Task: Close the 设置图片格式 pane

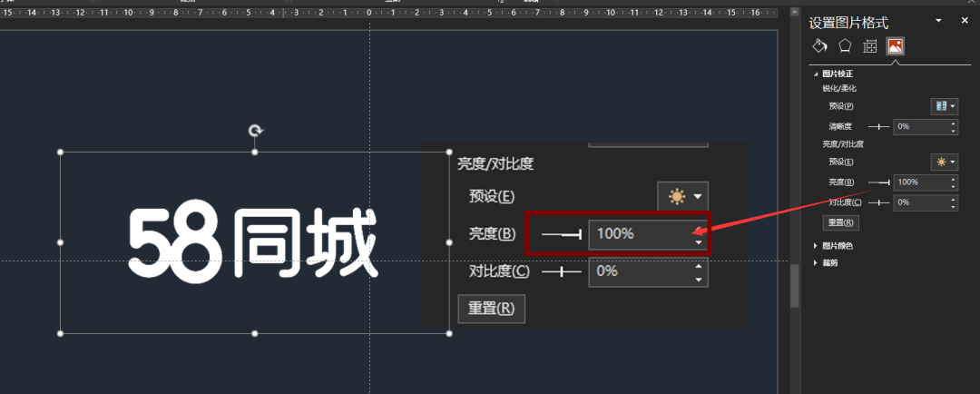Action: pyautogui.click(x=965, y=21)
